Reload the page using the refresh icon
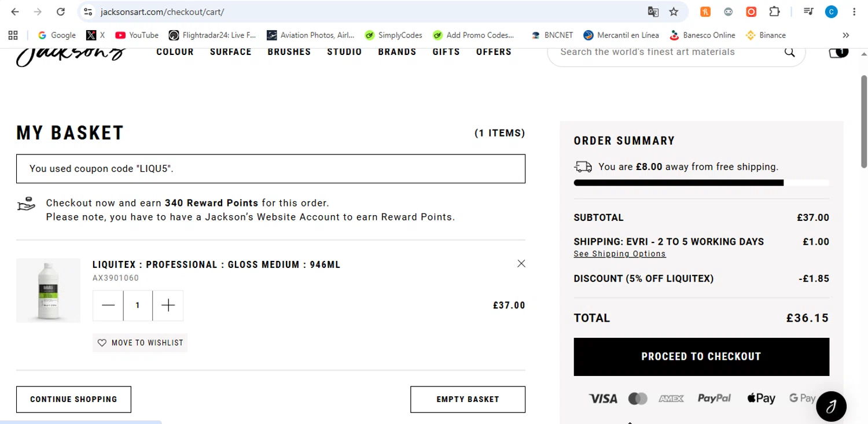This screenshot has height=424, width=868. pos(61,12)
